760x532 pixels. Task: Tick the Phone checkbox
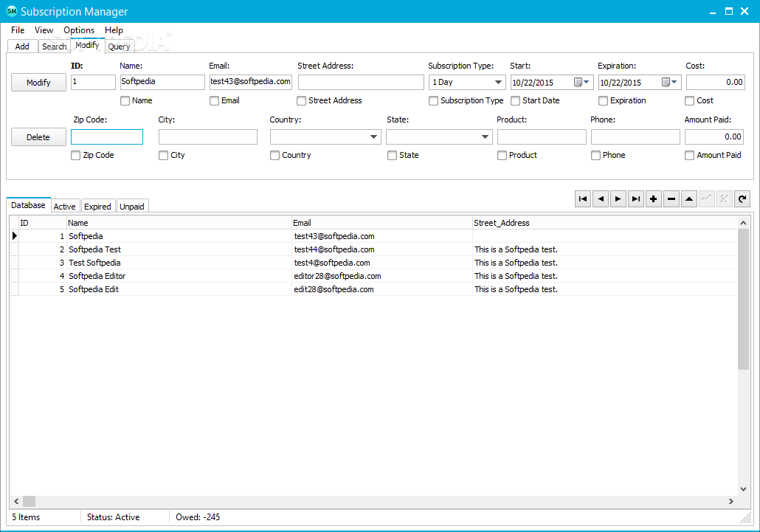[595, 156]
